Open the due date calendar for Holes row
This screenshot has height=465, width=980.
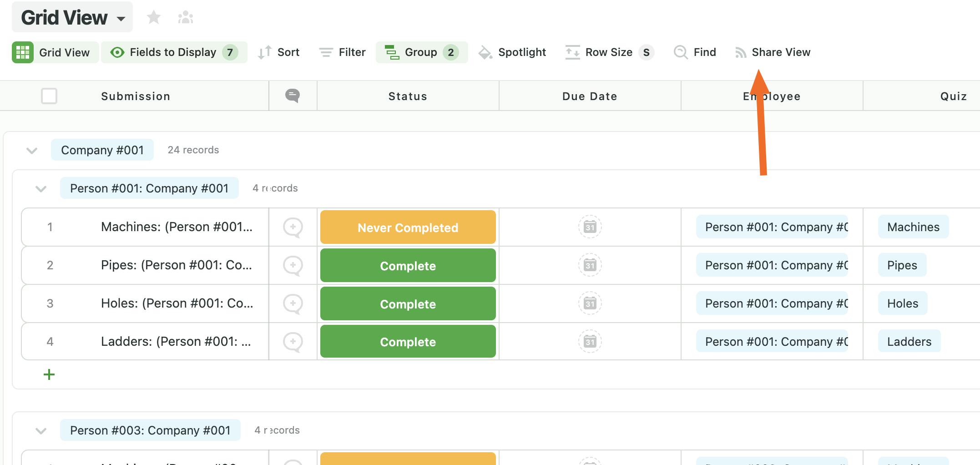[590, 303]
